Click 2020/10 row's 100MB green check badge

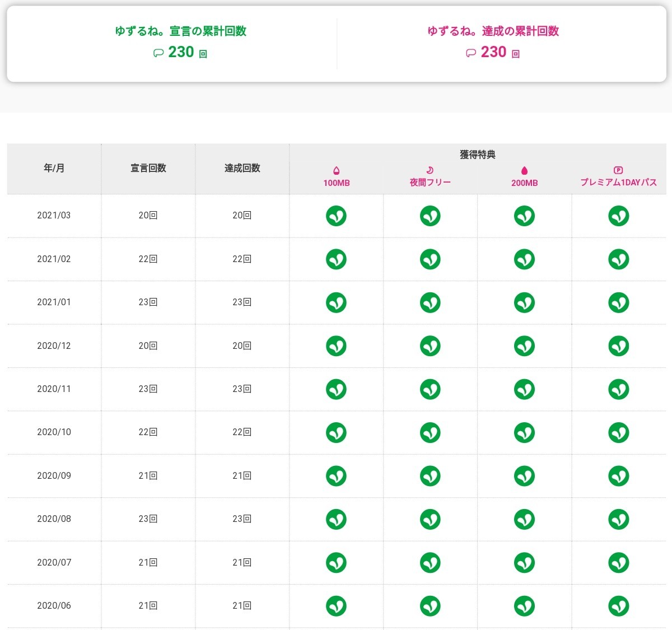pyautogui.click(x=336, y=432)
